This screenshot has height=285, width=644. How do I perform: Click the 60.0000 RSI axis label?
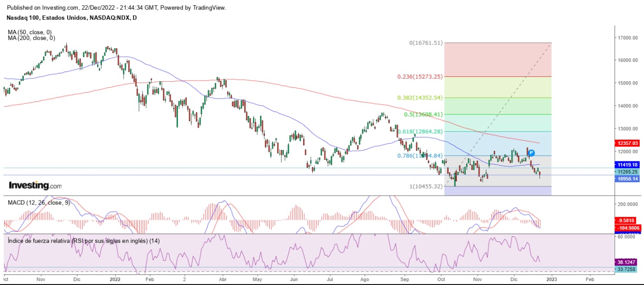tap(628, 237)
